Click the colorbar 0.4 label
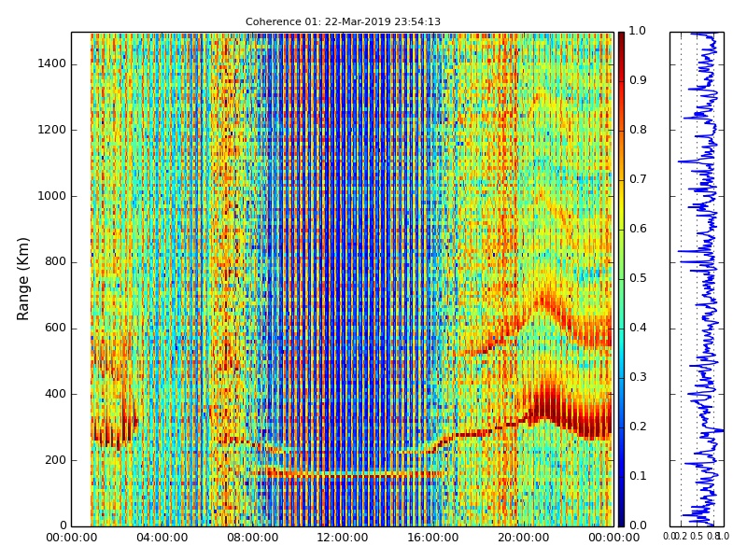 click(x=638, y=329)
